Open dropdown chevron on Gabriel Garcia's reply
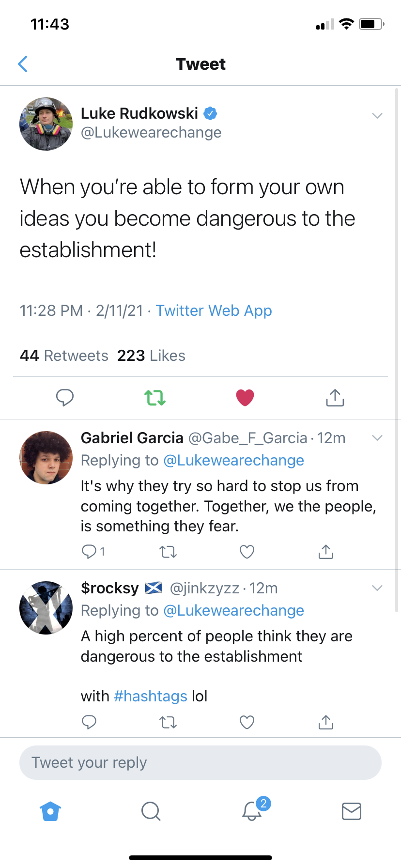Screen dimensions: 401x868 point(377,438)
